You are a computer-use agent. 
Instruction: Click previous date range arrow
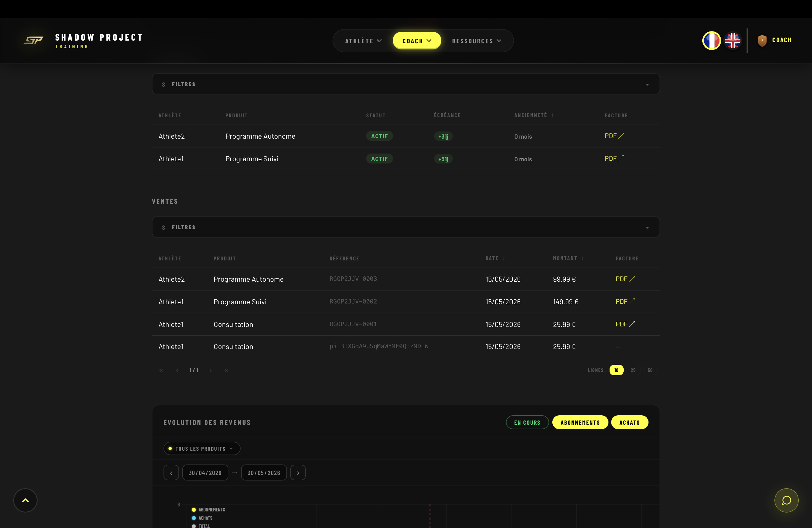click(171, 473)
